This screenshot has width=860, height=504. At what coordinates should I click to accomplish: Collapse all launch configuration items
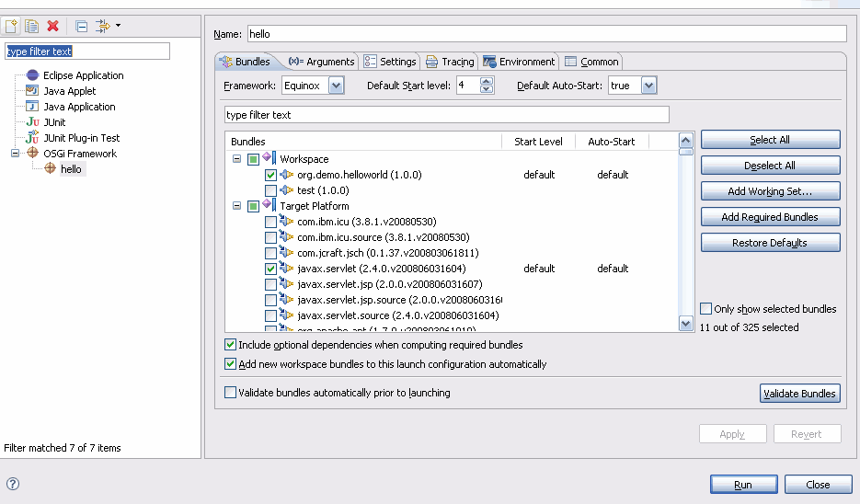pyautogui.click(x=81, y=26)
